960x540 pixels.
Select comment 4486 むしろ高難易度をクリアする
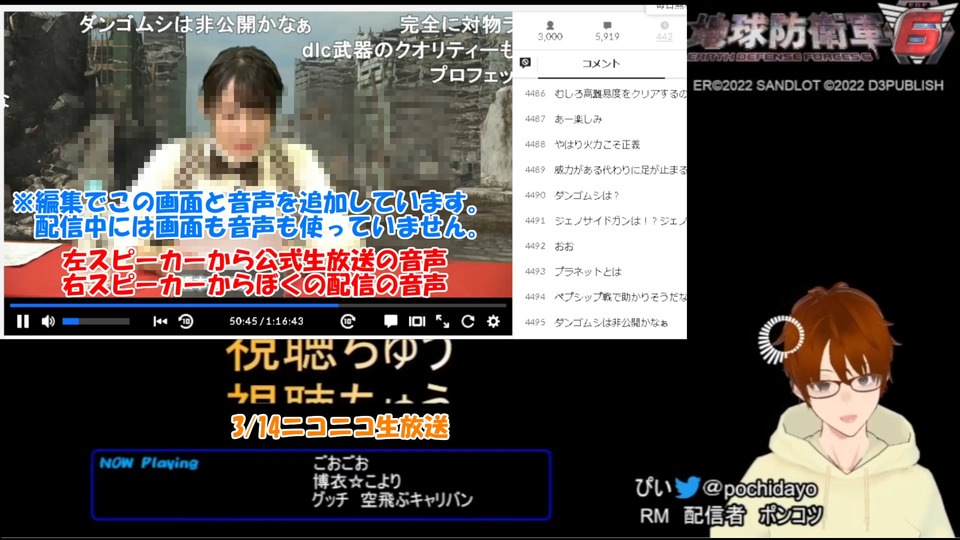click(x=605, y=94)
